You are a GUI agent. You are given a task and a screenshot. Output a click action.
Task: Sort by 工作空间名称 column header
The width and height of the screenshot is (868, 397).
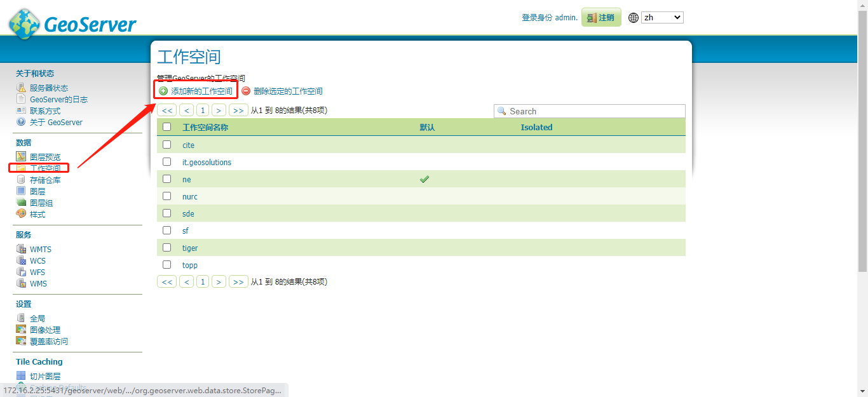(x=205, y=128)
